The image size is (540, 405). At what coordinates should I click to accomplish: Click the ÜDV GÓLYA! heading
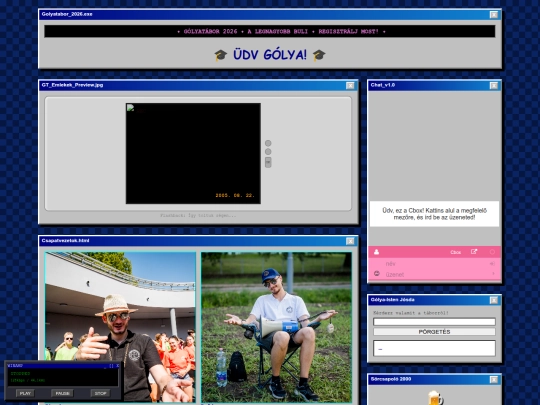[x=270, y=55]
